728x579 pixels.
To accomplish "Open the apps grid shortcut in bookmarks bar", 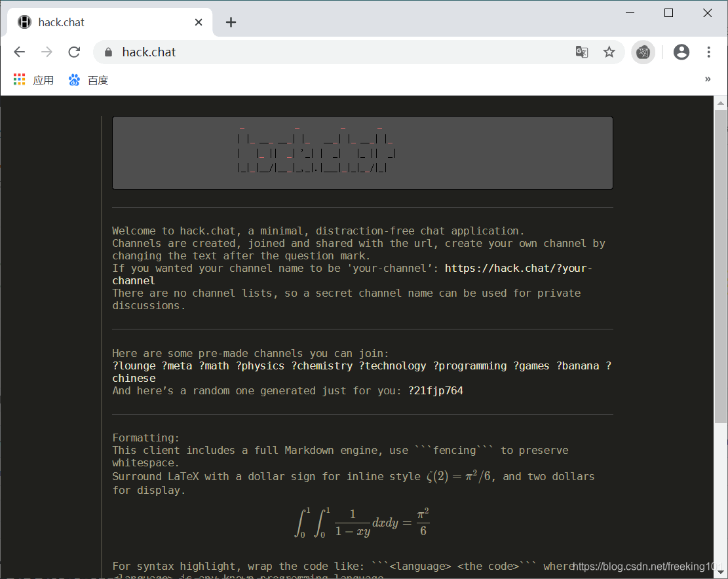I will (33, 80).
